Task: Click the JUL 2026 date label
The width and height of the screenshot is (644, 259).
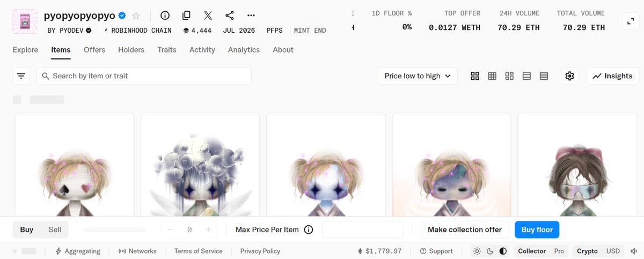Action: pos(239,31)
